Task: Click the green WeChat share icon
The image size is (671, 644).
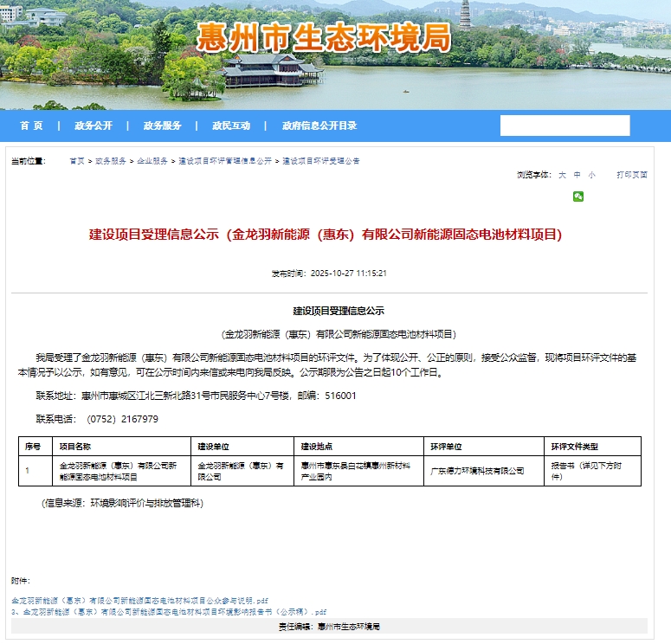Action: pyautogui.click(x=578, y=196)
